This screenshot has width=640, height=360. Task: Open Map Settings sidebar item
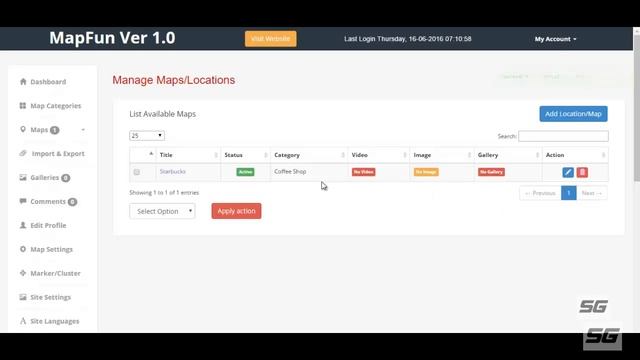tap(51, 249)
